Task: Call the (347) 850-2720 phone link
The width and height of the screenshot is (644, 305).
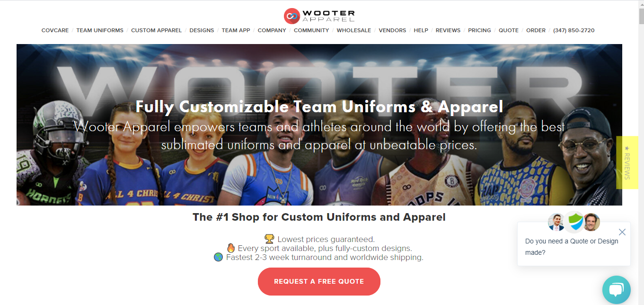Action: [574, 30]
